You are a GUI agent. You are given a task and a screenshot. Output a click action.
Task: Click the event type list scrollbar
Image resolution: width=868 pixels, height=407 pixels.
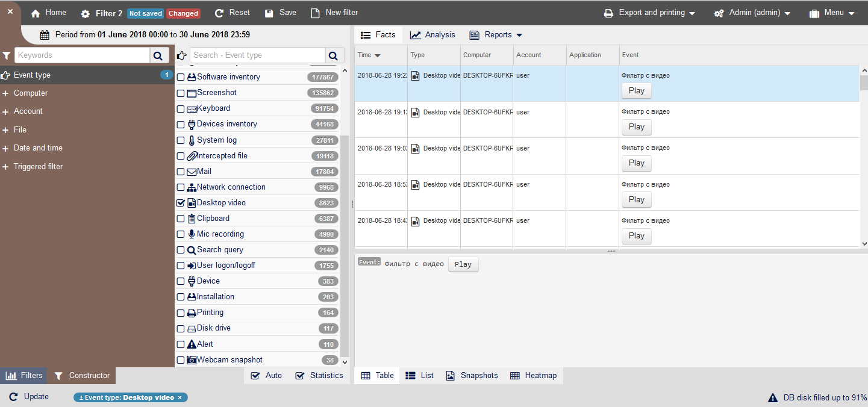point(345,246)
